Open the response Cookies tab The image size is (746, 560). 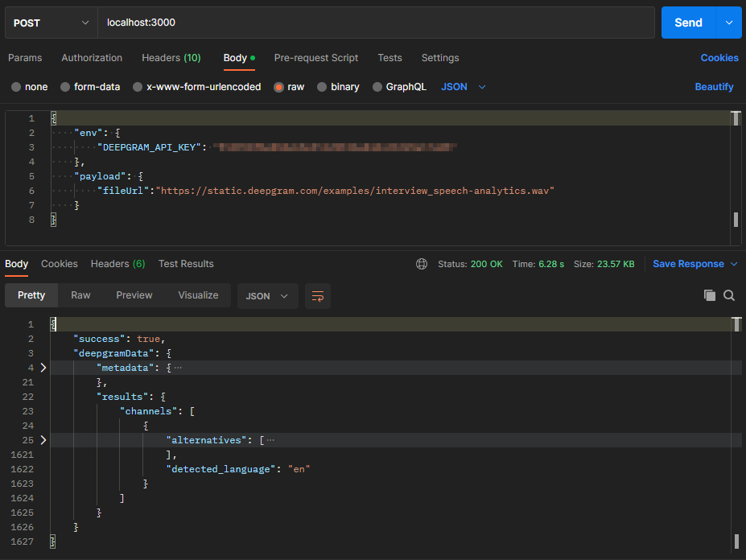pos(60,264)
